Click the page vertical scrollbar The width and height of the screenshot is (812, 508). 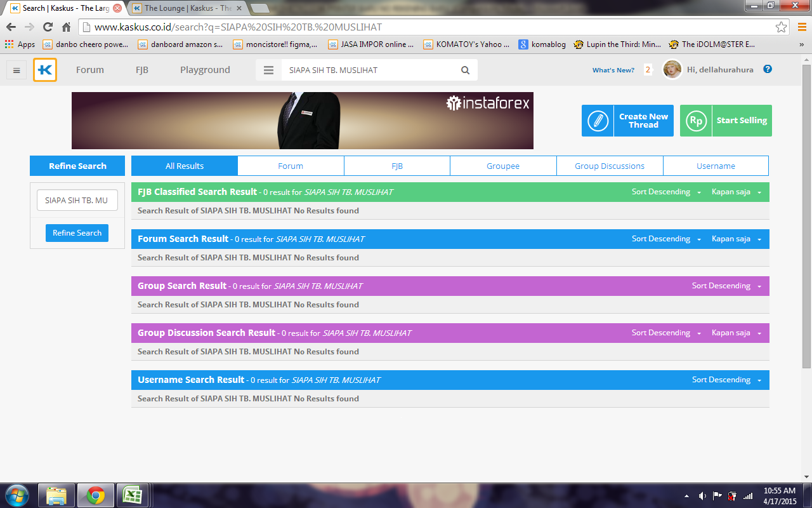click(x=806, y=216)
